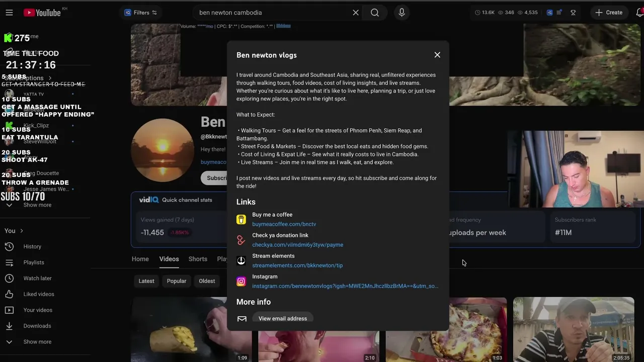The width and height of the screenshot is (644, 362).
Task: Sort videos by Latest chip
Action: (x=146, y=281)
